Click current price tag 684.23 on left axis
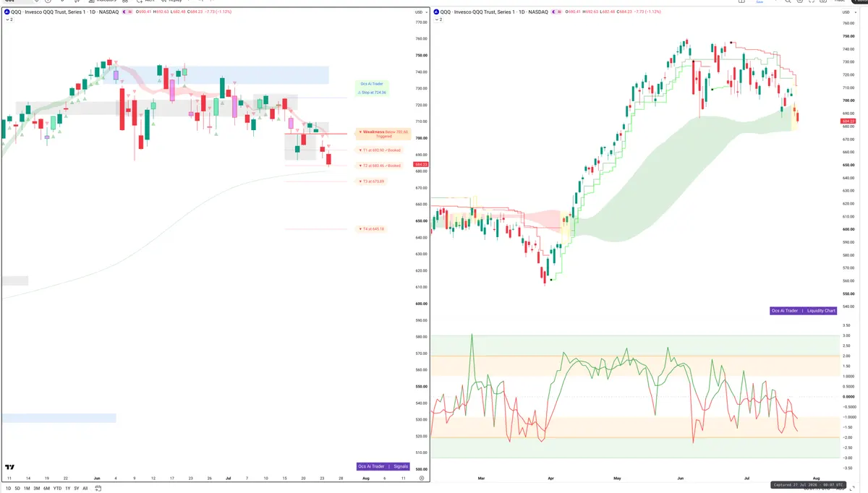This screenshot has width=868, height=493. [x=420, y=165]
